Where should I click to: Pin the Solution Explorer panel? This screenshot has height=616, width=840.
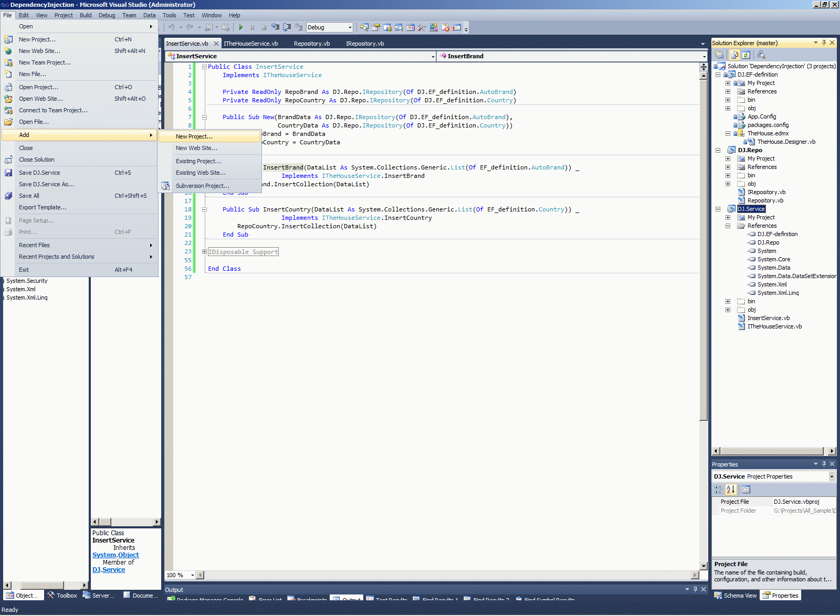coord(824,43)
